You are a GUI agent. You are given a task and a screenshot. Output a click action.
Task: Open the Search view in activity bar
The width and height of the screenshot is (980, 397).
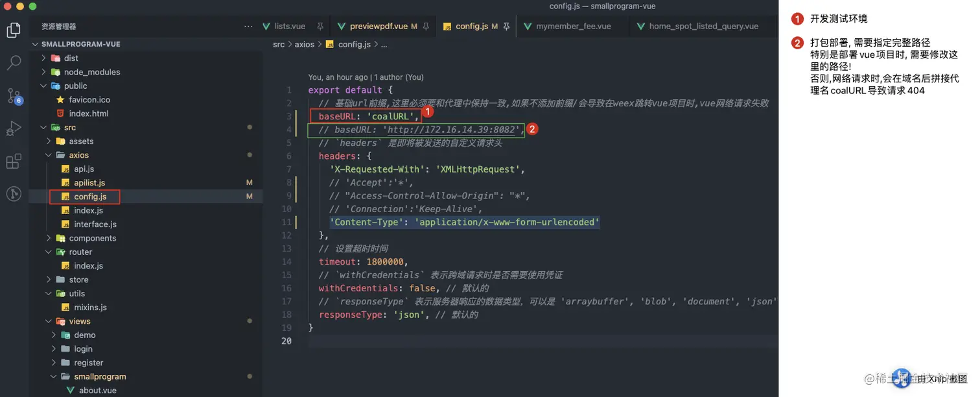(14, 63)
